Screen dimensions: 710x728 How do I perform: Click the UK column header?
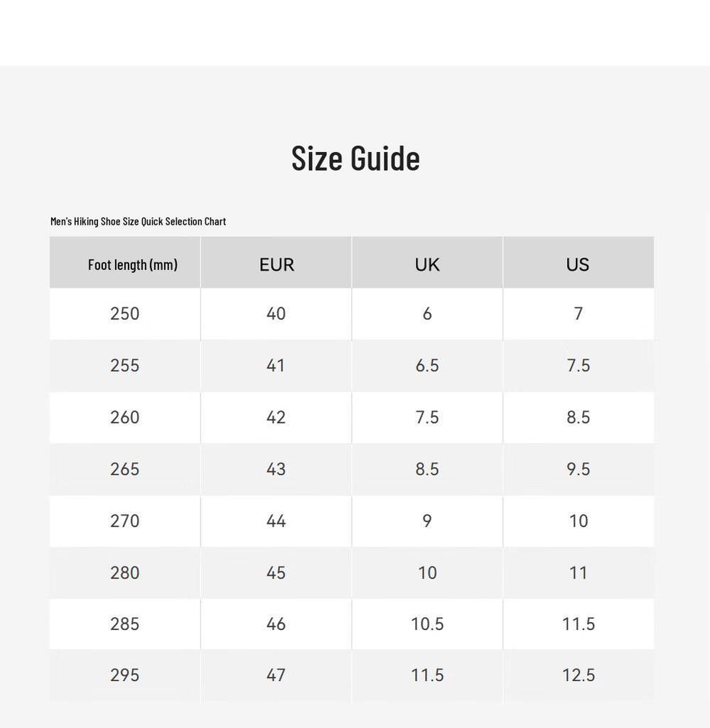tap(427, 262)
